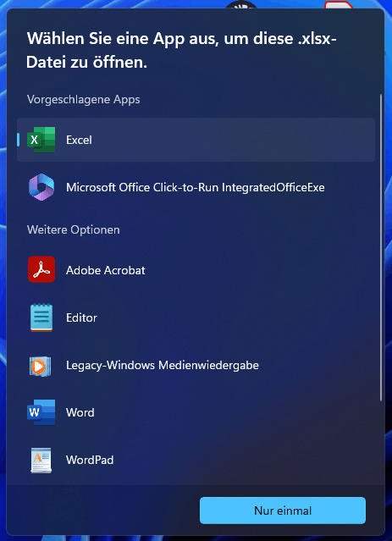Click the Legacy Windows Media Player icon
The height and width of the screenshot is (541, 392).
pos(40,366)
